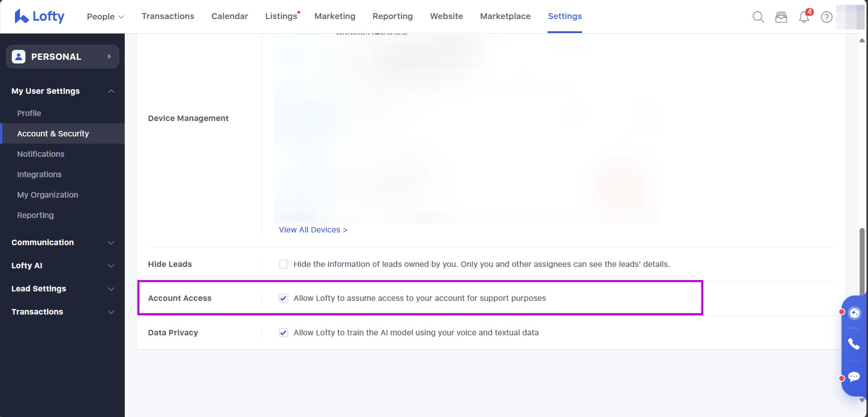Open the AI assistant floating icon

pyautogui.click(x=854, y=313)
